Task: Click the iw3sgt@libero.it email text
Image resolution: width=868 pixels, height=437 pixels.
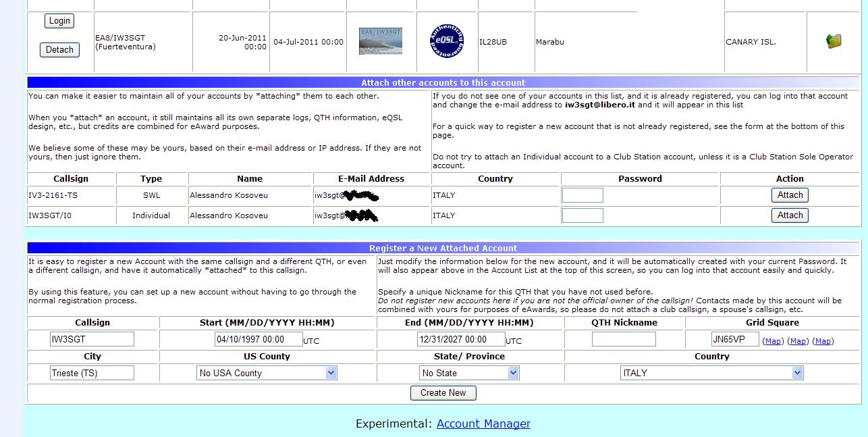Action: tap(601, 105)
